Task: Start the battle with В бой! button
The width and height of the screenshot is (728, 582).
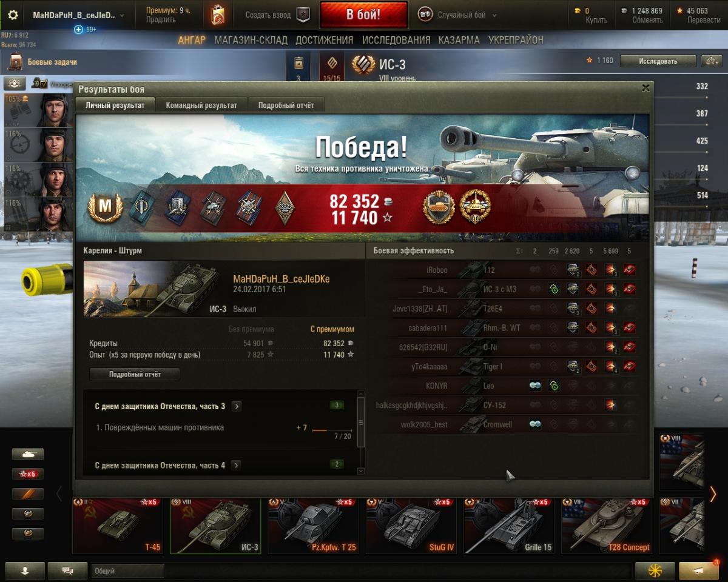Action: pos(363,15)
